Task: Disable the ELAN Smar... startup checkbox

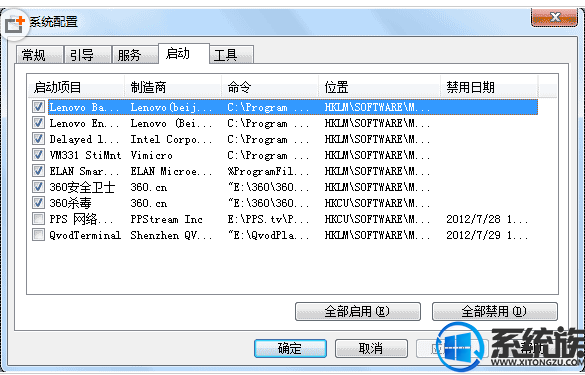Action: click(x=38, y=171)
